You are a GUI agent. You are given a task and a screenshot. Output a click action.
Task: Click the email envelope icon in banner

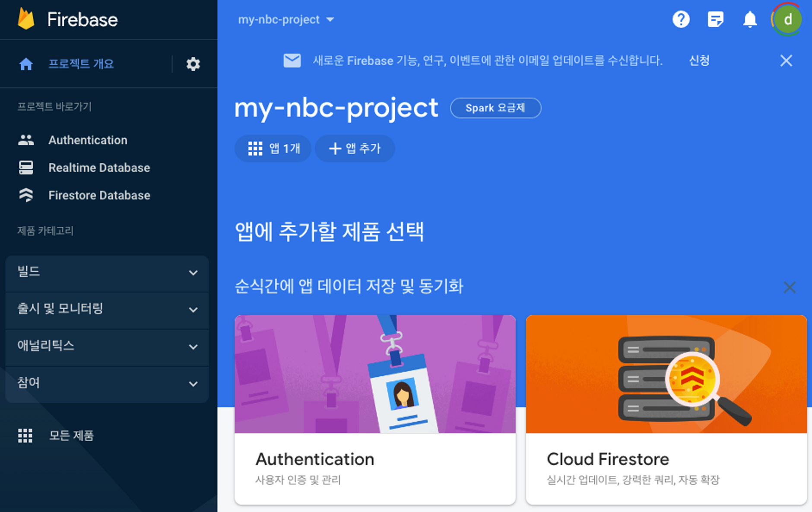(x=292, y=60)
